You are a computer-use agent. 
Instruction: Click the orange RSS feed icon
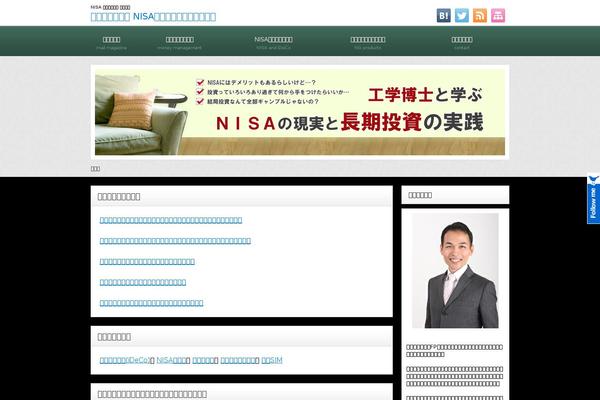pos(480,16)
